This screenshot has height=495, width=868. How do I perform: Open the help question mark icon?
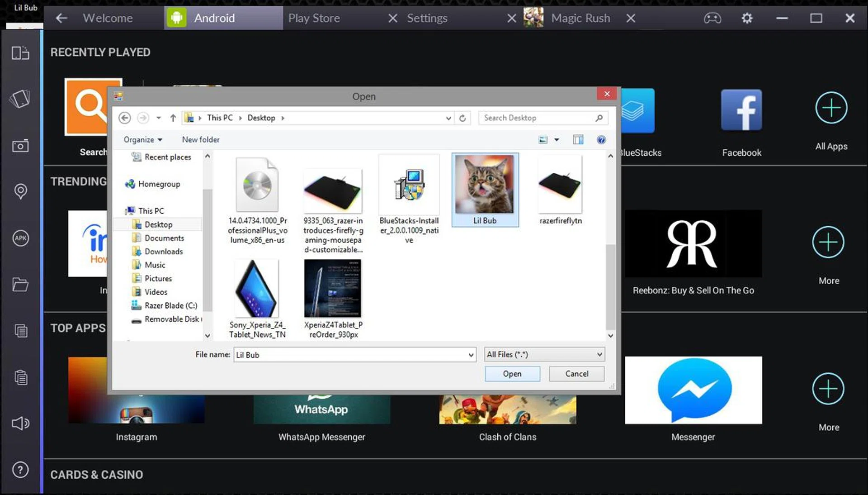(x=20, y=470)
